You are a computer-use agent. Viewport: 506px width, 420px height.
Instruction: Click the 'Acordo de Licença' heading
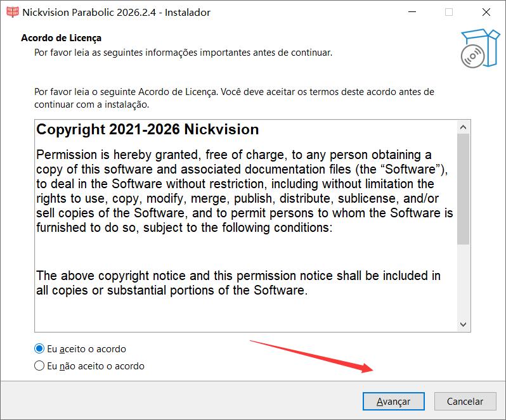(62, 38)
